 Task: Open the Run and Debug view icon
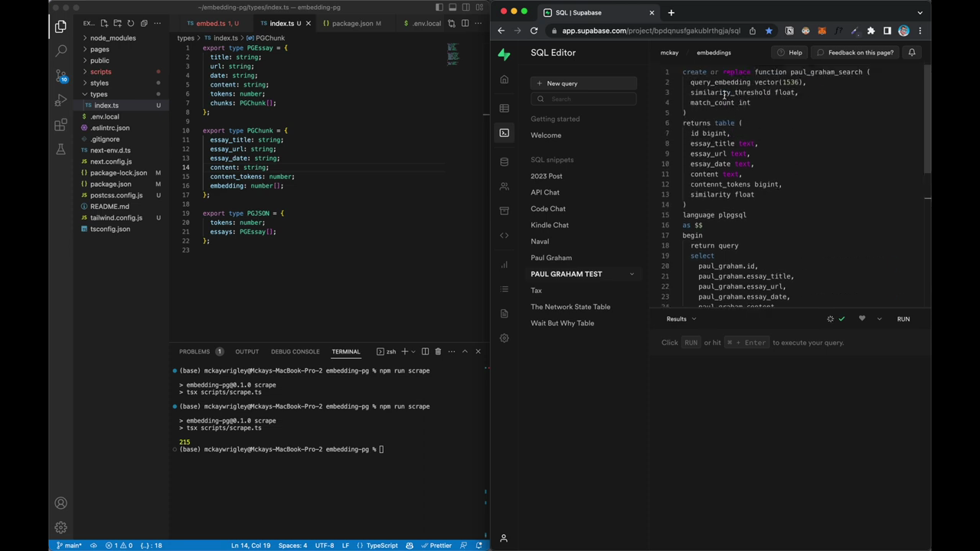click(x=60, y=100)
